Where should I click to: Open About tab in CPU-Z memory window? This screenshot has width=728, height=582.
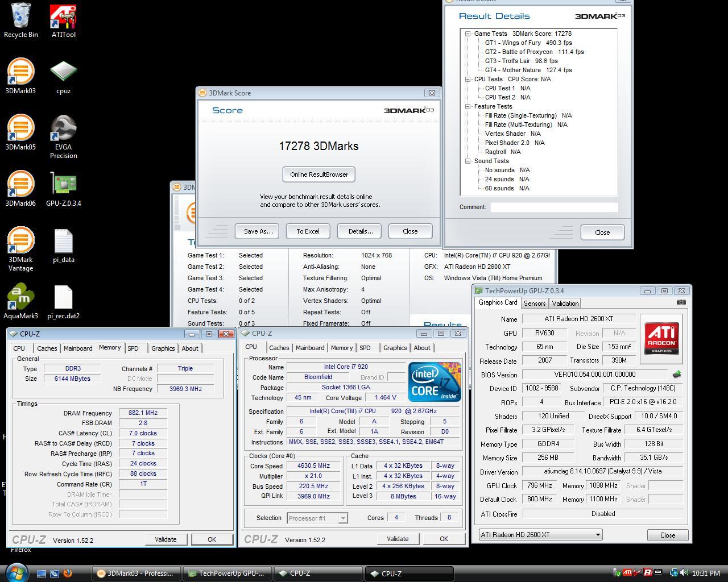click(190, 348)
